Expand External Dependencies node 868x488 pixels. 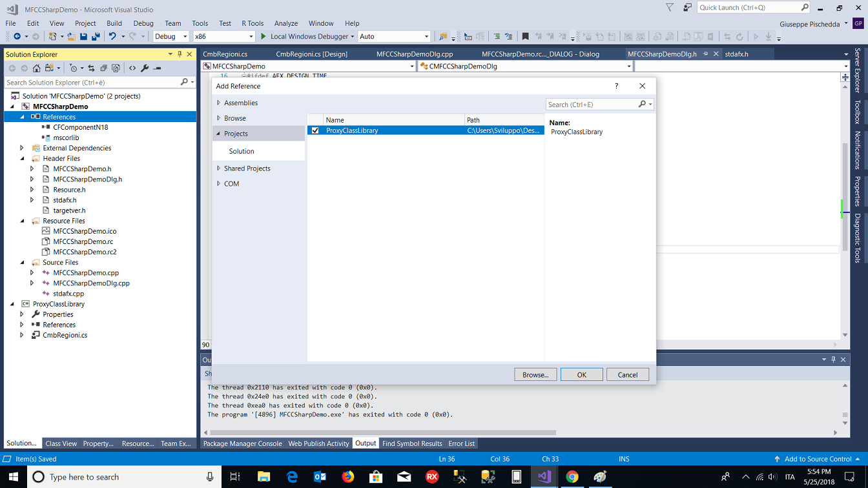click(x=22, y=148)
